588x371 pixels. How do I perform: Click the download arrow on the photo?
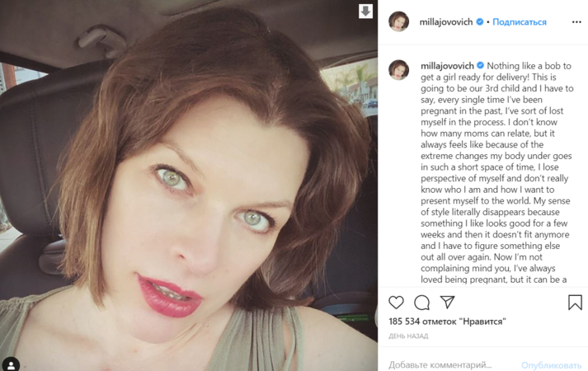[365, 11]
